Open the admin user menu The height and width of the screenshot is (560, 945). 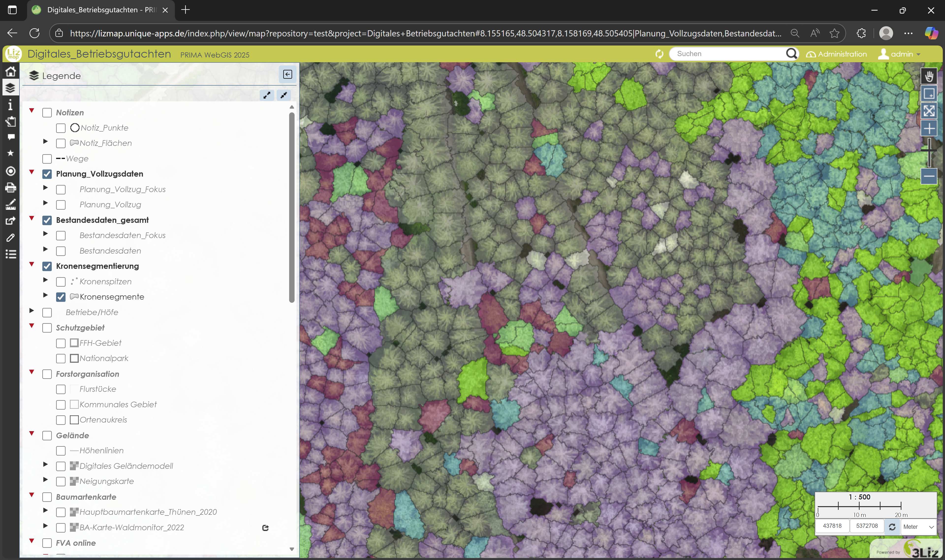[899, 54]
